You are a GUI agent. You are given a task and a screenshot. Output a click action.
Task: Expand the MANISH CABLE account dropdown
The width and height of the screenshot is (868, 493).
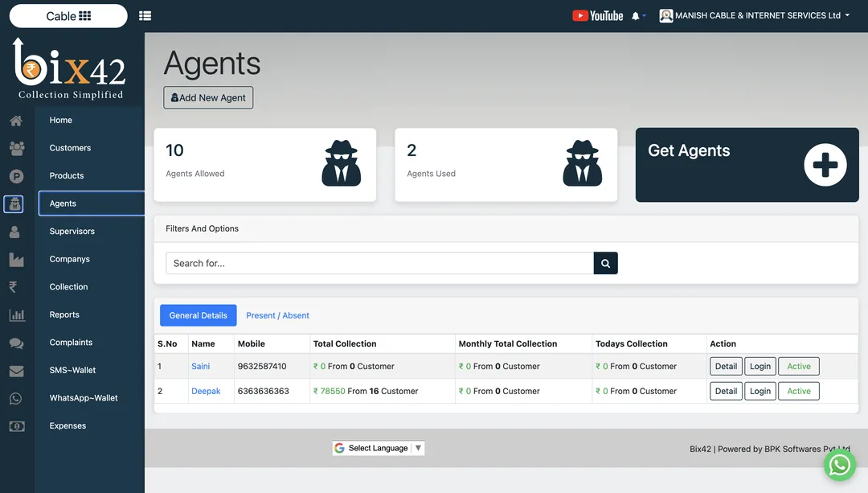pyautogui.click(x=755, y=15)
